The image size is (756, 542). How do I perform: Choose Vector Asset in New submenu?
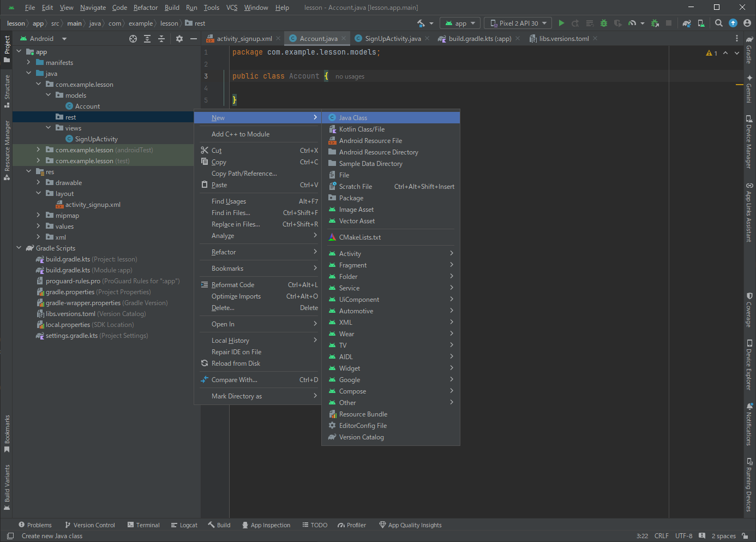(391, 221)
